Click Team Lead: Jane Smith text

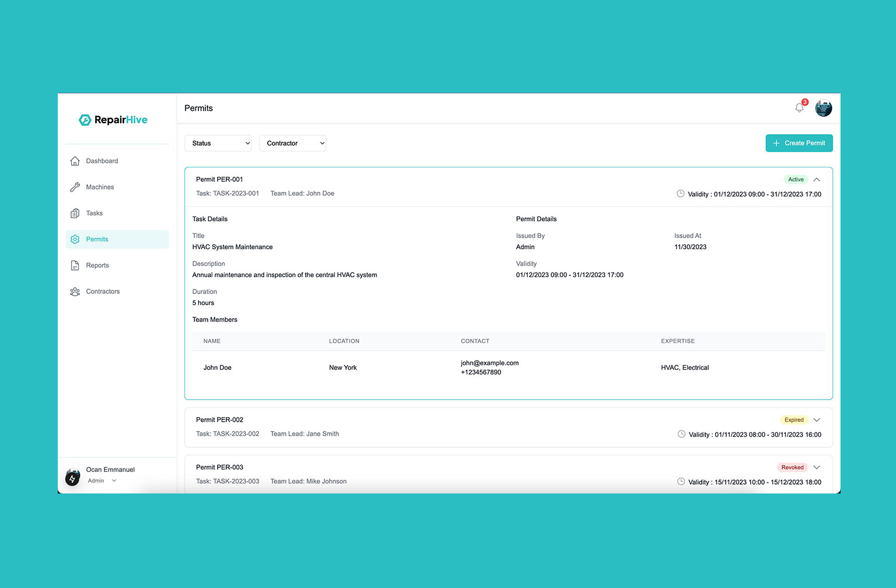tap(304, 434)
